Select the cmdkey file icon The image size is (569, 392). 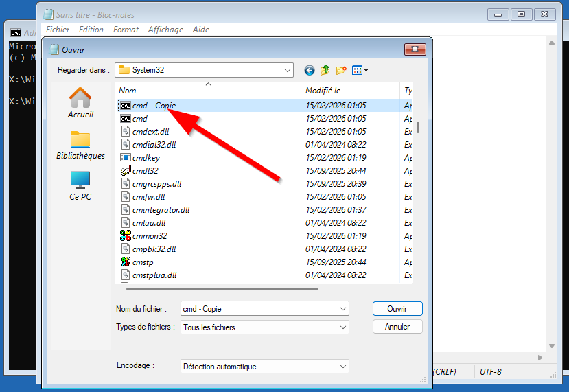(125, 157)
